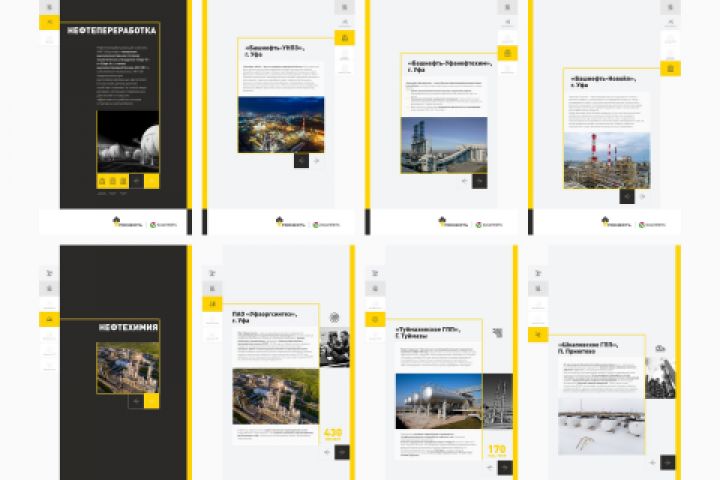This screenshot has width=720, height=480.
Task: Click the «Башнефть-Уфанефтехим», г. Уфа title
Action: [450, 67]
